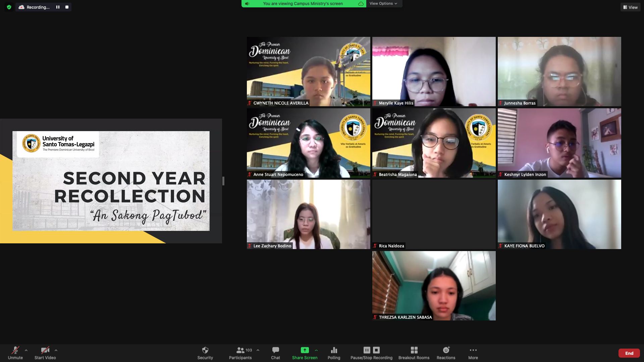Select Keshnyr Lylden Inzon's video tile
Image resolution: width=644 pixels, height=362 pixels.
559,143
